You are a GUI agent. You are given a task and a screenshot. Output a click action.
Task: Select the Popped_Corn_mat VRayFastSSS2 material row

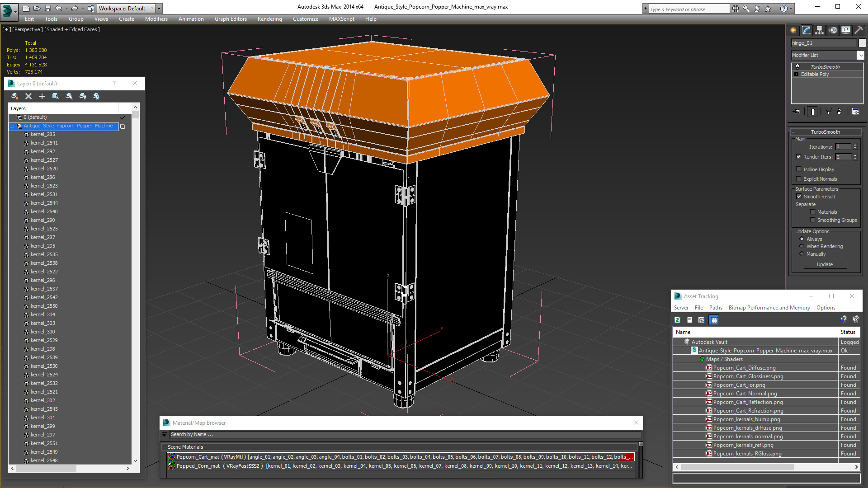pyautogui.click(x=401, y=466)
